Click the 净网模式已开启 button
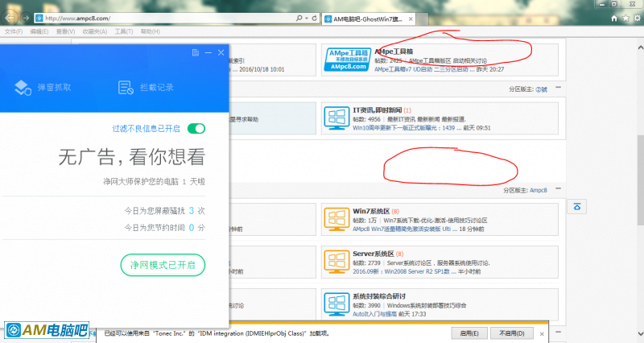This screenshot has width=644, height=343. [x=163, y=265]
